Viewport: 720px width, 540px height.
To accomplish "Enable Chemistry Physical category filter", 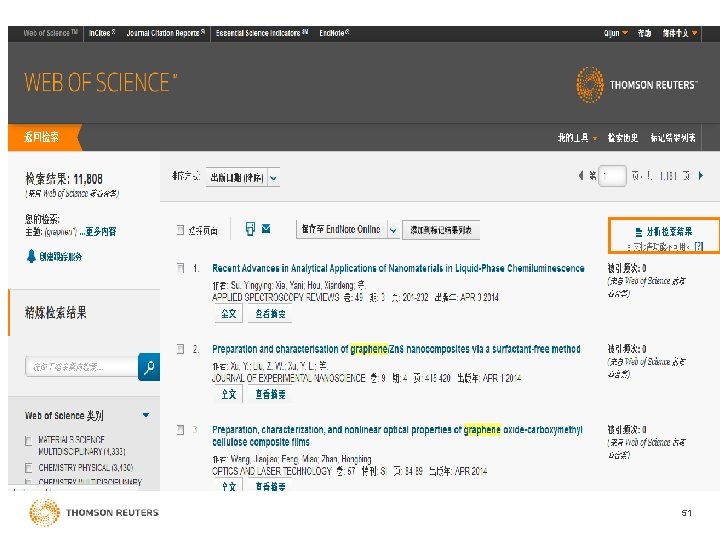I will (x=28, y=468).
